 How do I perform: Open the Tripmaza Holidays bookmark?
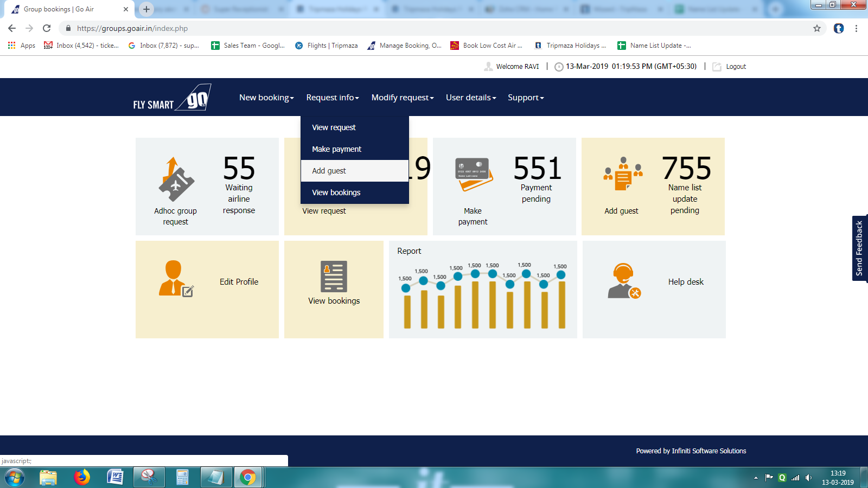click(570, 46)
